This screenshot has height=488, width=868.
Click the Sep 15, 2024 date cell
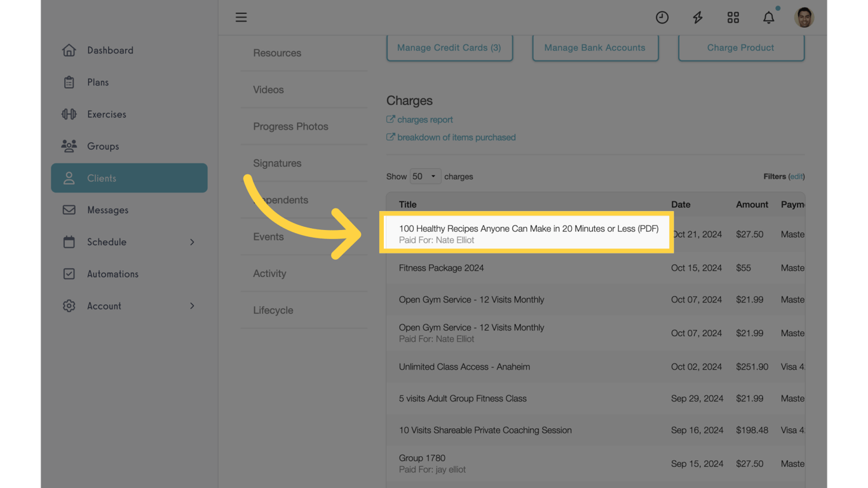[697, 464]
